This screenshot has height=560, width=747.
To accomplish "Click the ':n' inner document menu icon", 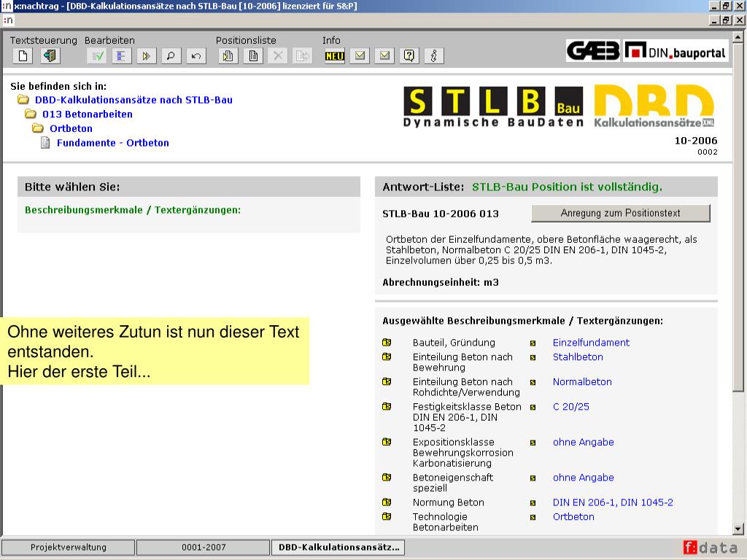I will coord(7,20).
